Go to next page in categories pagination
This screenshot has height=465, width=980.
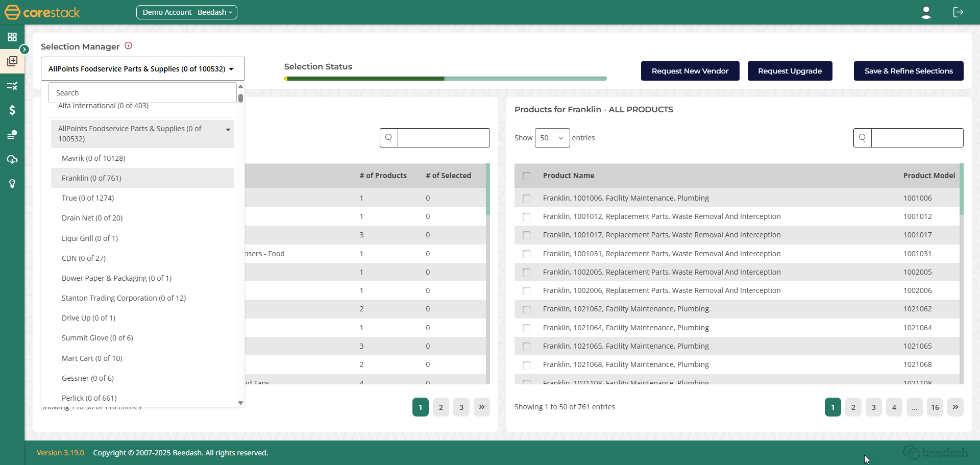click(x=482, y=407)
